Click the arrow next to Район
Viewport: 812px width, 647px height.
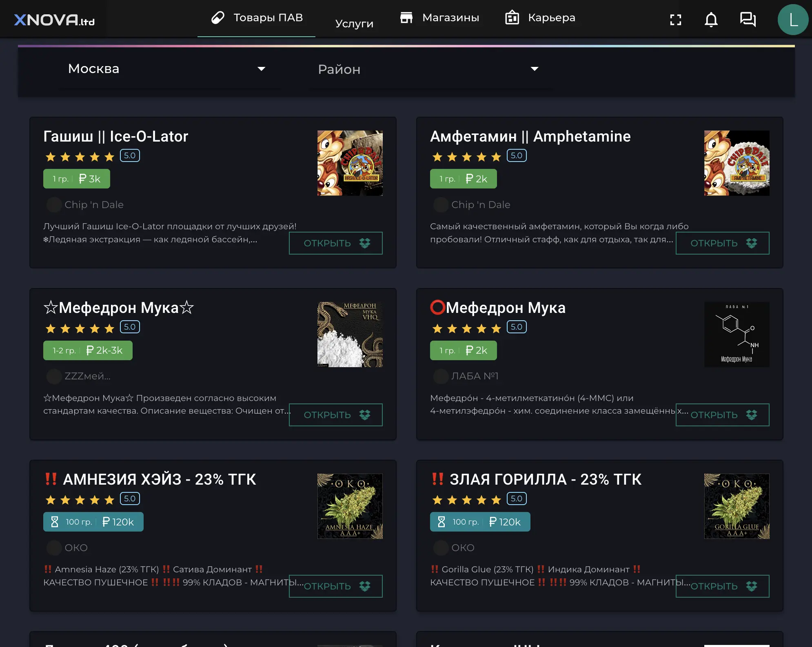[x=535, y=69]
